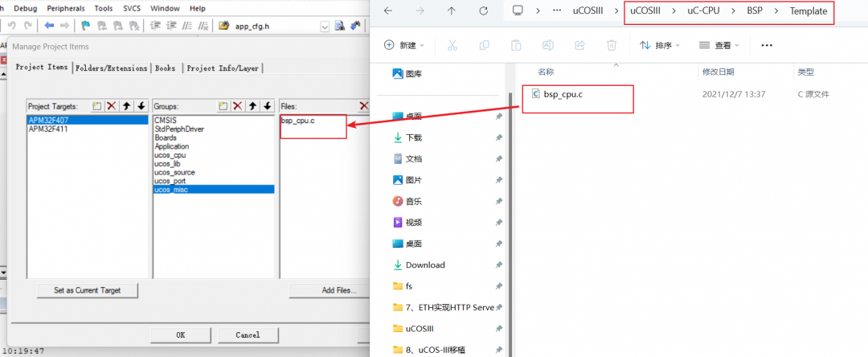
Task: Move group up arrow
Action: (x=252, y=105)
